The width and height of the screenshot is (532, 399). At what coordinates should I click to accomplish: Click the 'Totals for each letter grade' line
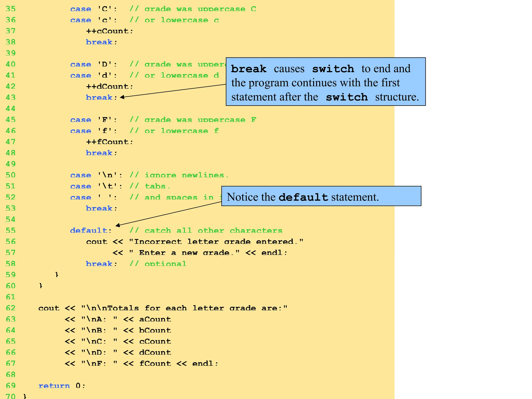[163, 308]
